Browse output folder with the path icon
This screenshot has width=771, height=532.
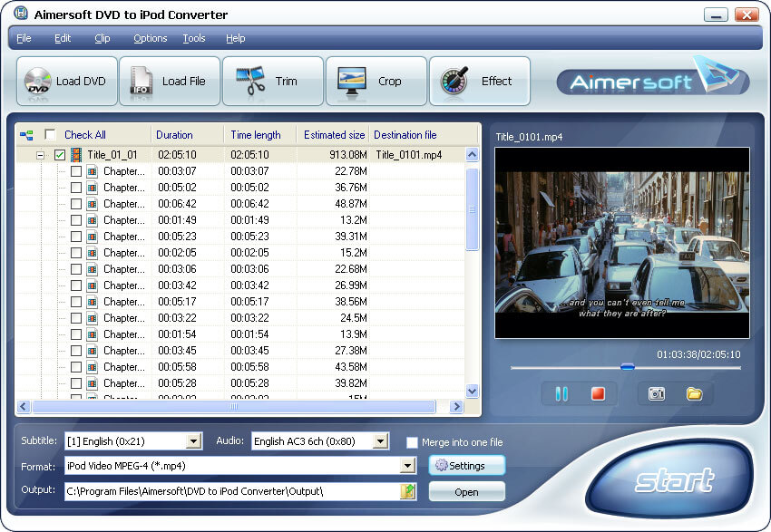coord(408,491)
